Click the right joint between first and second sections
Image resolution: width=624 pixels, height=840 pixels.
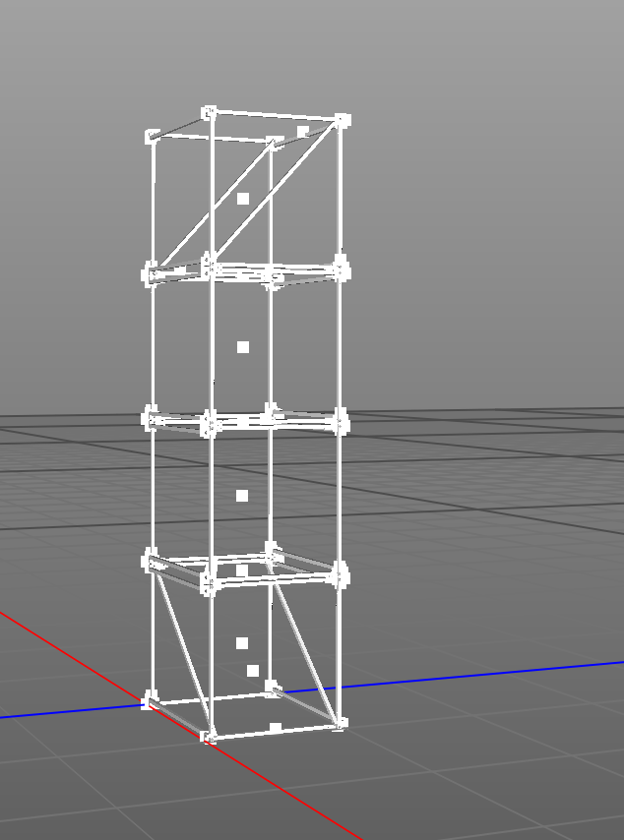click(342, 269)
